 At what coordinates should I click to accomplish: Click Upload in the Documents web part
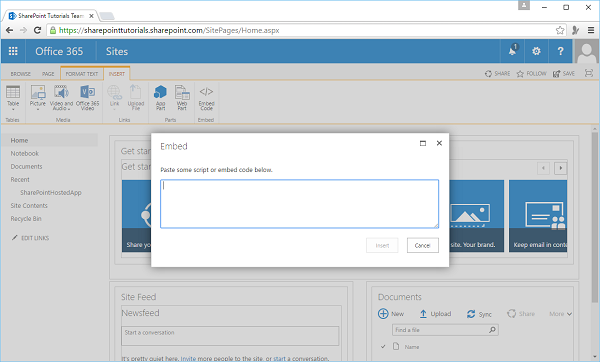pyautogui.click(x=435, y=314)
